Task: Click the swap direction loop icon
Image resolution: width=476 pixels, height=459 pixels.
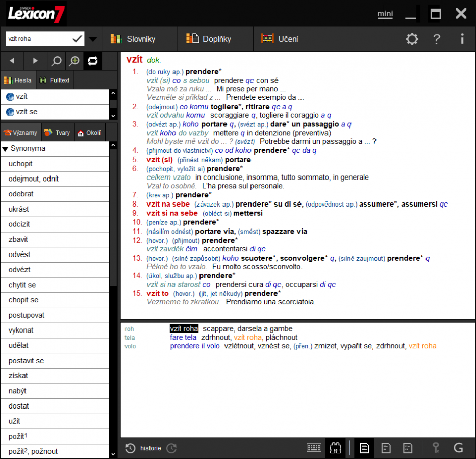Action: coord(93,60)
